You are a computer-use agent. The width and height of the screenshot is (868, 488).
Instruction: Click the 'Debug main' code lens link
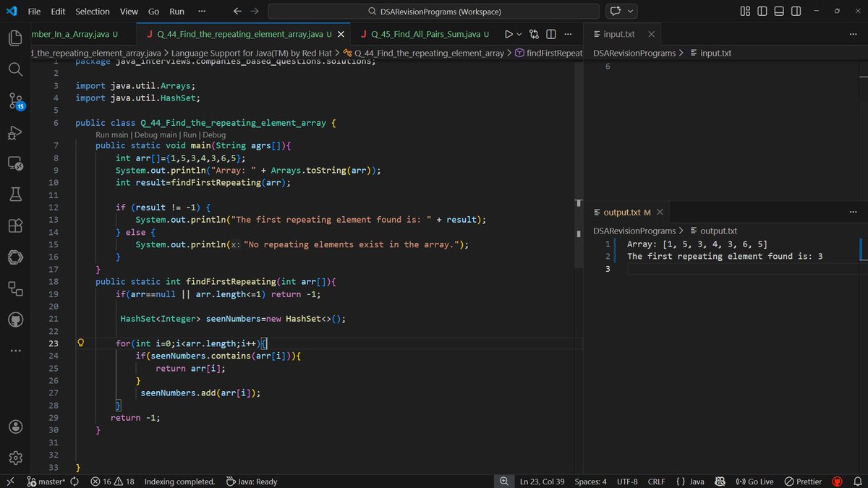[155, 134]
